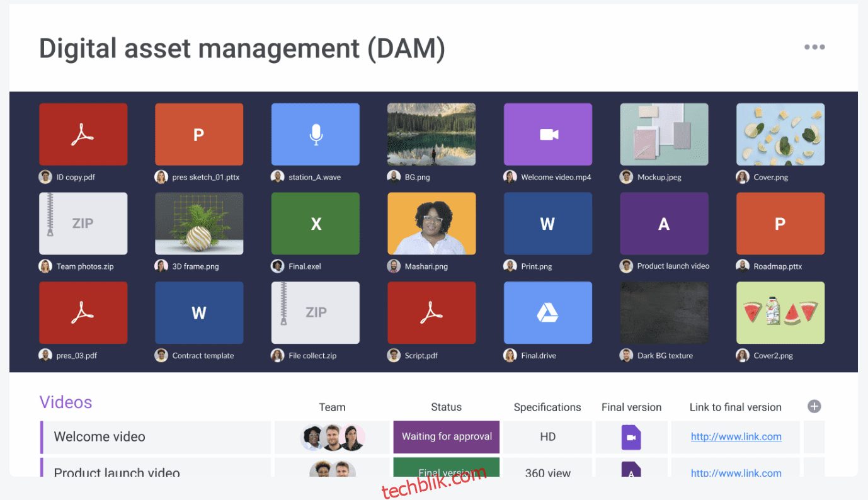Click the Waiting for approval status cell

pos(447,437)
